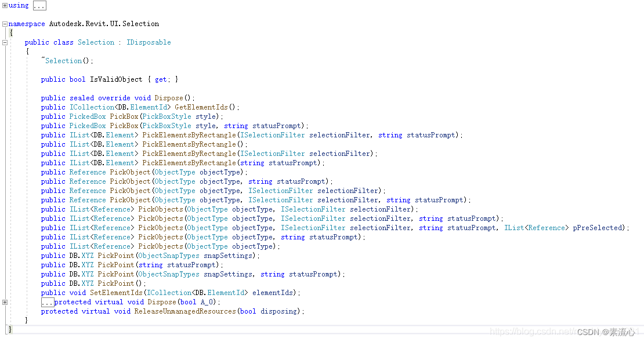Viewport: 644px width, 342px height.
Task: Collapse the public class Selection block
Action: point(5,42)
